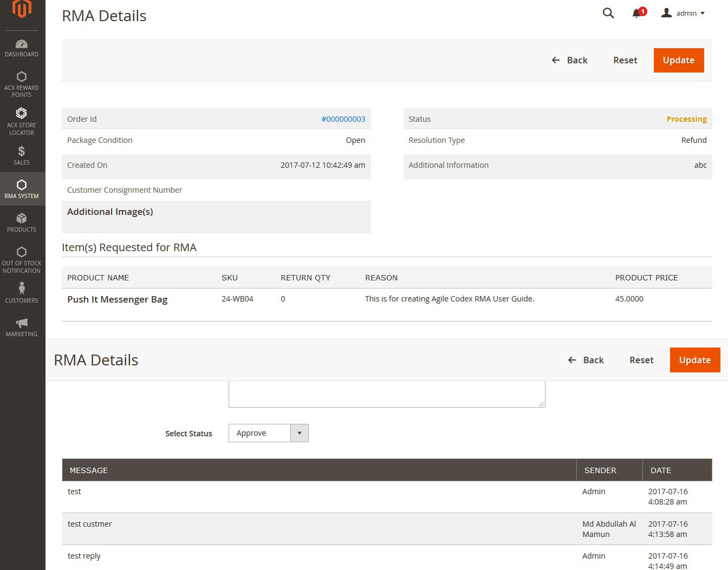Image resolution: width=728 pixels, height=570 pixels.
Task: Click the Magento logo icon
Action: click(x=22, y=9)
